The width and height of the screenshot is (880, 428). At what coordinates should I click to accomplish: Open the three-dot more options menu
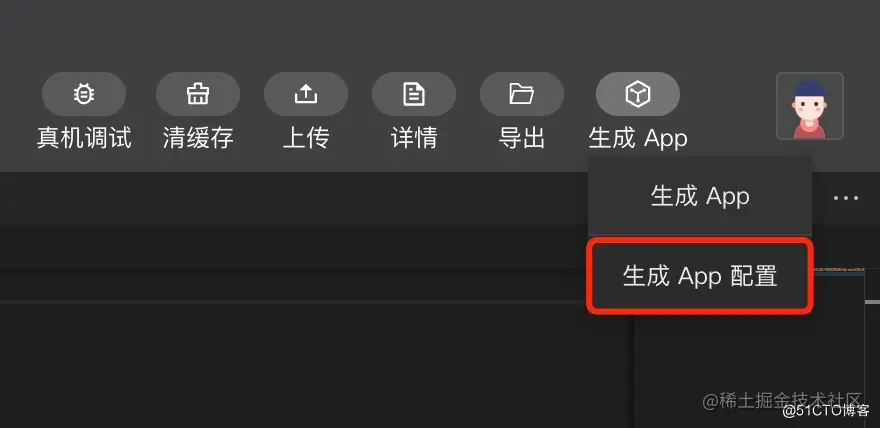(x=846, y=198)
